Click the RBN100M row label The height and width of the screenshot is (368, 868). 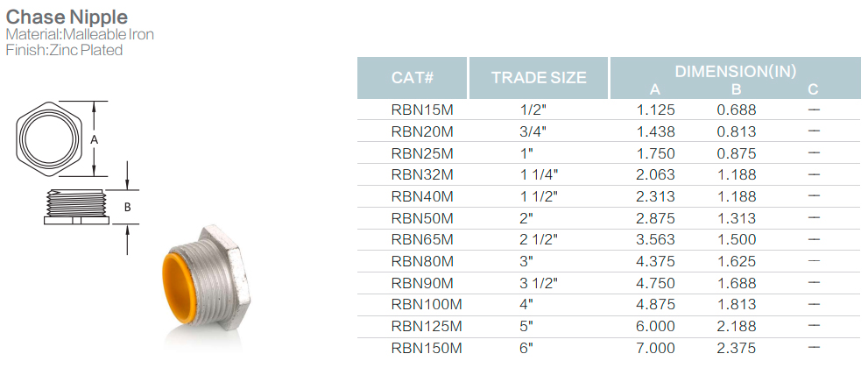point(427,304)
